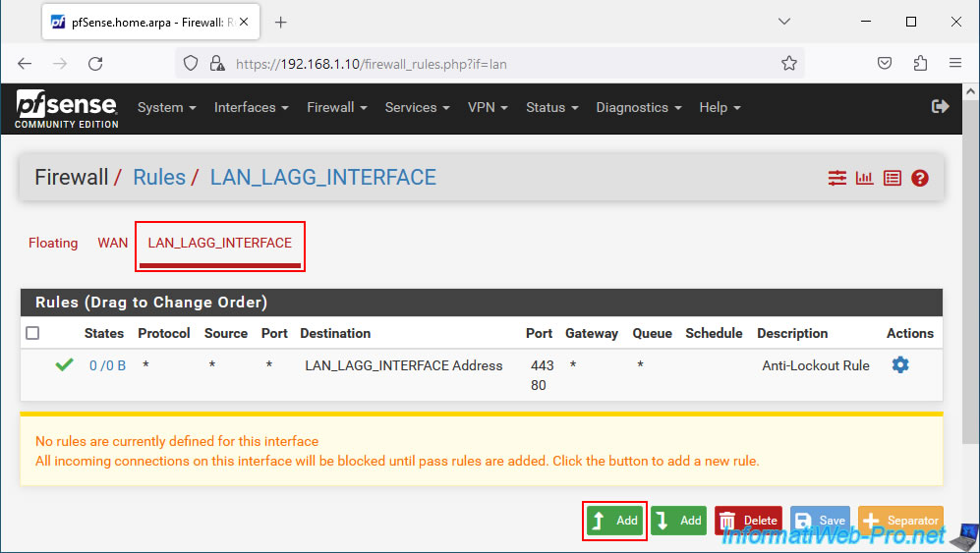Expand the Firewall menu

click(337, 107)
